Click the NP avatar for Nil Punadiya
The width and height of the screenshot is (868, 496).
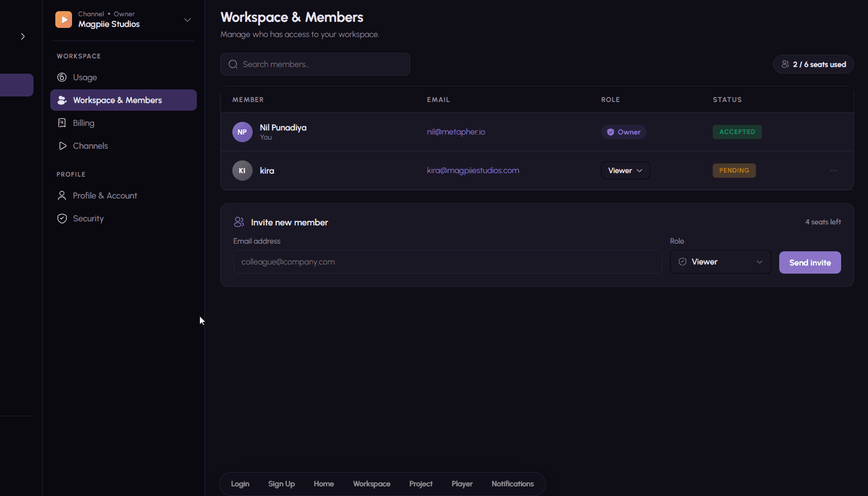(x=242, y=132)
